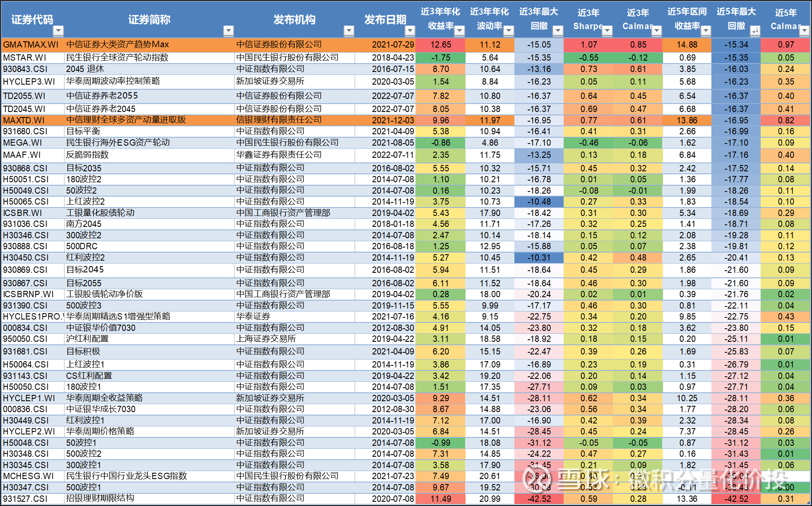Select the cell 反脆弱指数

click(149, 155)
